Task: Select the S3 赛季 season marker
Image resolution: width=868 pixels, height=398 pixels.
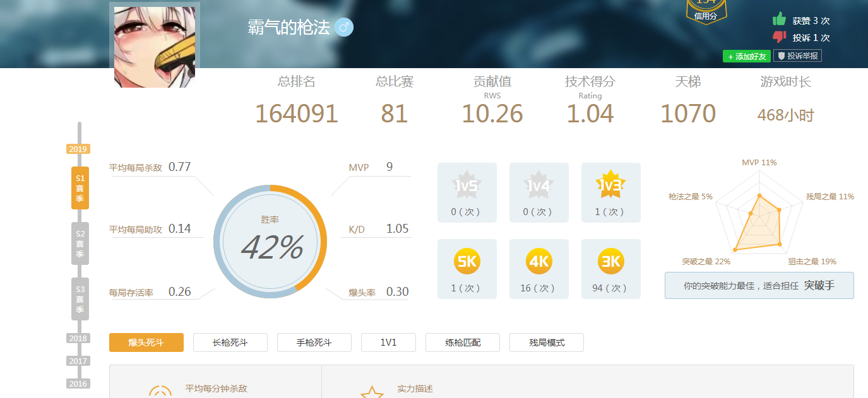Action: pos(80,299)
